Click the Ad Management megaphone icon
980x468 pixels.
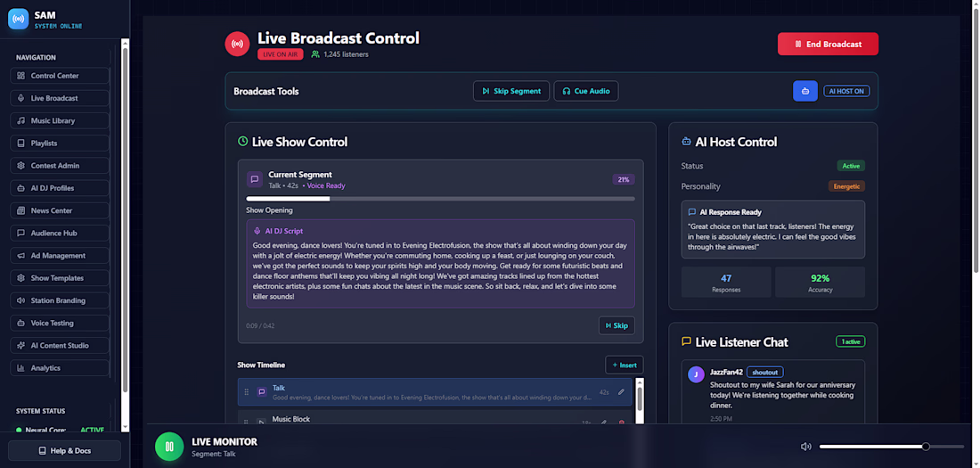click(20, 256)
